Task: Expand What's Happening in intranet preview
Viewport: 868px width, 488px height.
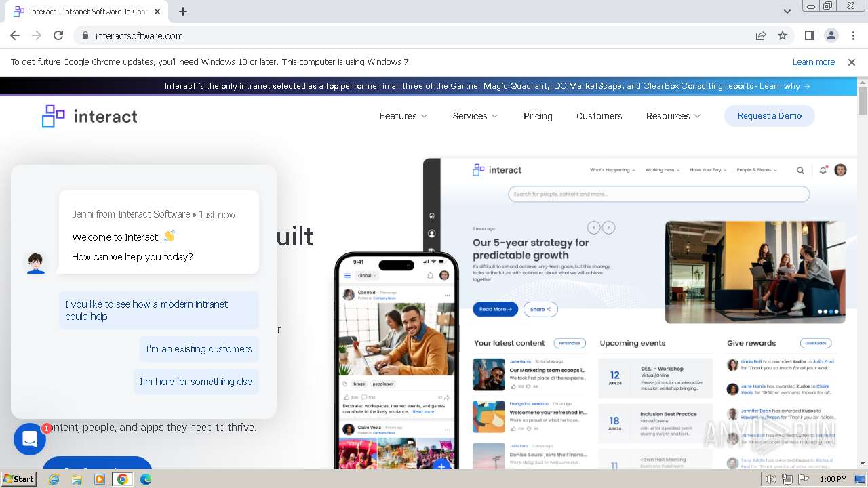Action: tap(612, 170)
